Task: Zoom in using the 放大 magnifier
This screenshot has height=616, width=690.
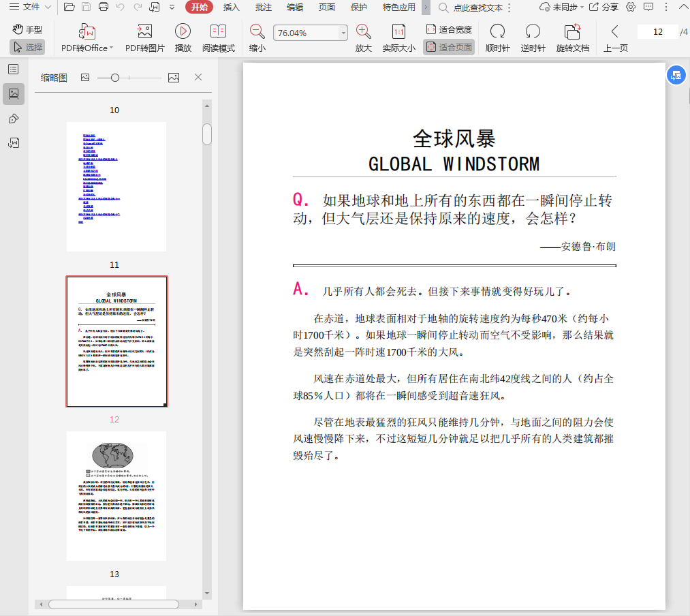Action: [x=363, y=32]
